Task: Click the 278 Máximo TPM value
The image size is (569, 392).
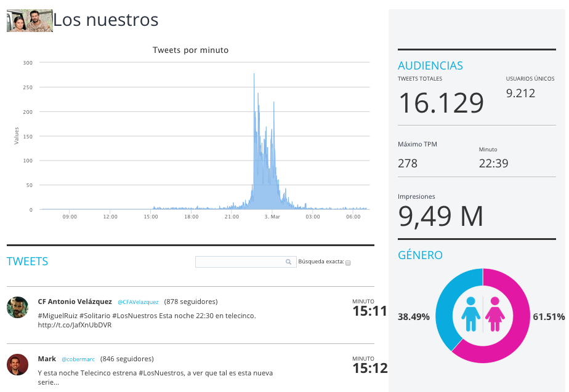Action: pyautogui.click(x=408, y=164)
